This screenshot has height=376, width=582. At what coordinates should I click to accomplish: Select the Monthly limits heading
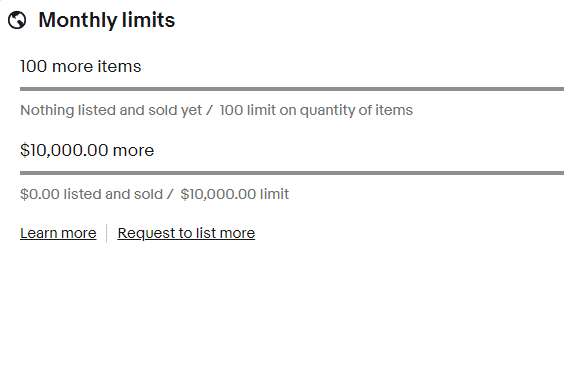coord(107,20)
